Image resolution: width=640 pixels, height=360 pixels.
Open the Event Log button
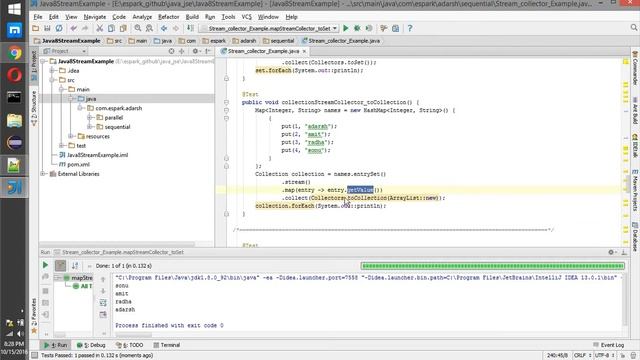click(x=609, y=345)
